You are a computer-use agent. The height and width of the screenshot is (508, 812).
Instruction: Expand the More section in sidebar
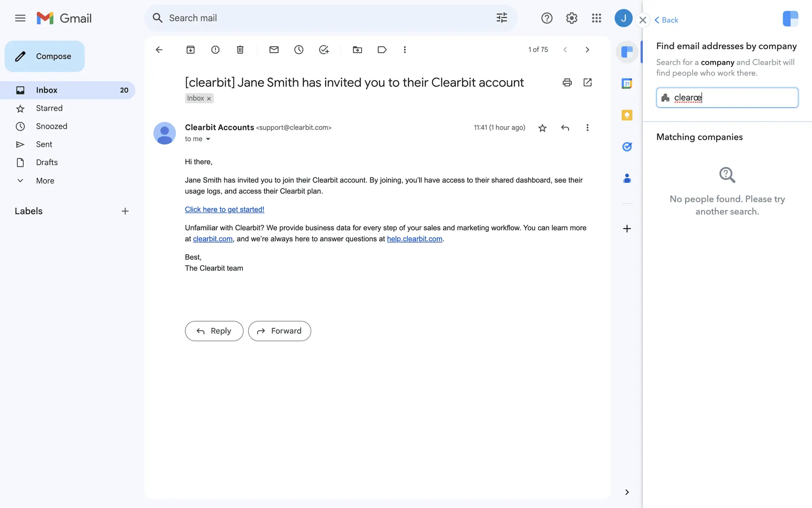tap(45, 181)
